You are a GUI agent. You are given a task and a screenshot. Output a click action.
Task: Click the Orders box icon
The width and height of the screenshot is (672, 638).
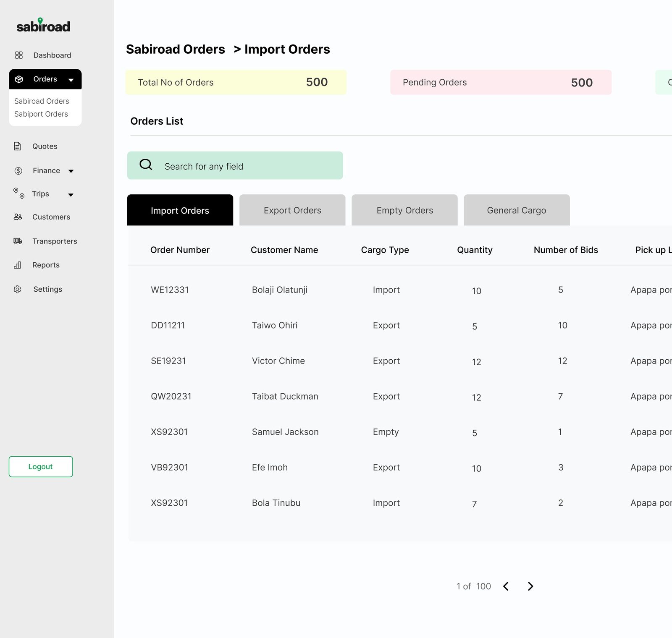[19, 79]
